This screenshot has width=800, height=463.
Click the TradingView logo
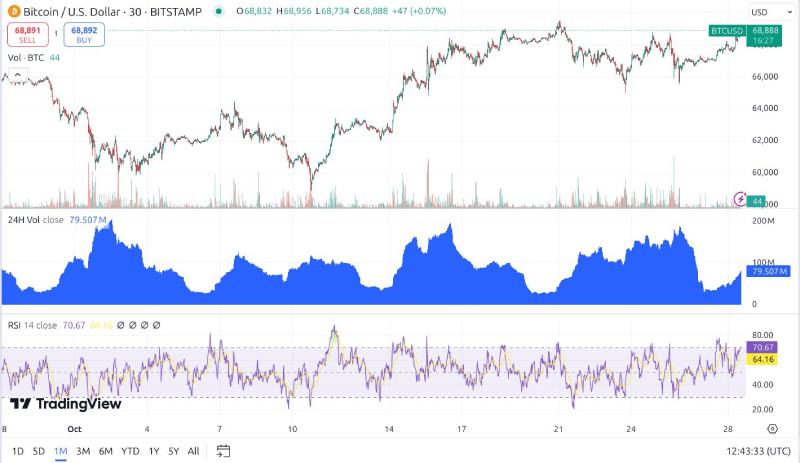[66, 404]
